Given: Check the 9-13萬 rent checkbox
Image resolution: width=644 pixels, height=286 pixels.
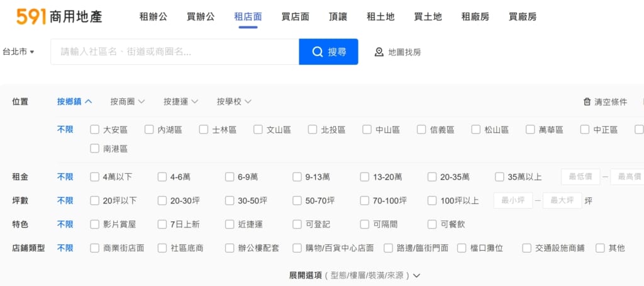Looking at the screenshot, I should (297, 177).
